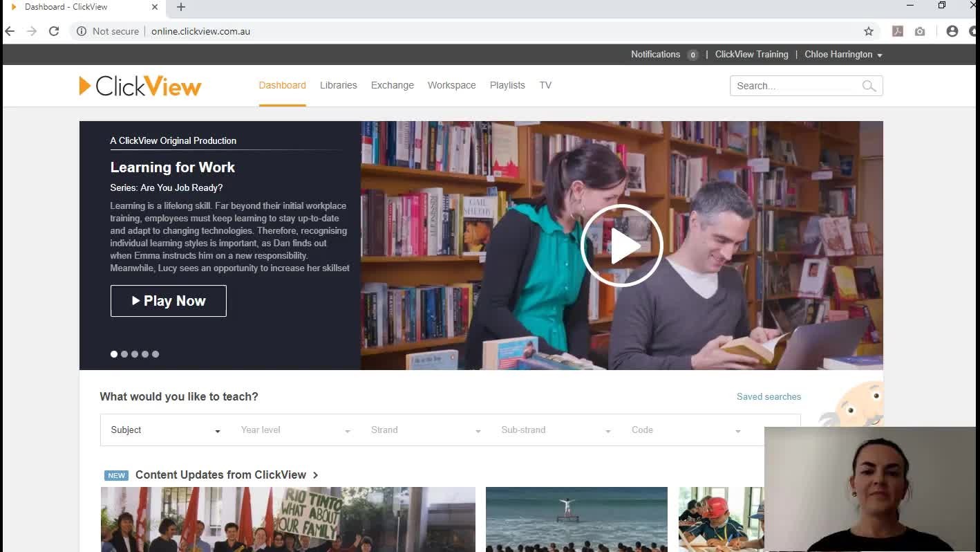Click the Play Now button
980x552 pixels.
[169, 301]
